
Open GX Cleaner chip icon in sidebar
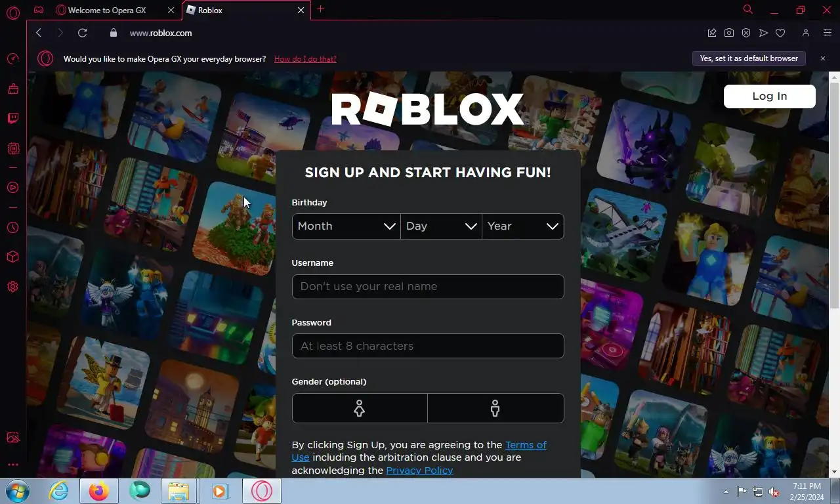[12, 149]
